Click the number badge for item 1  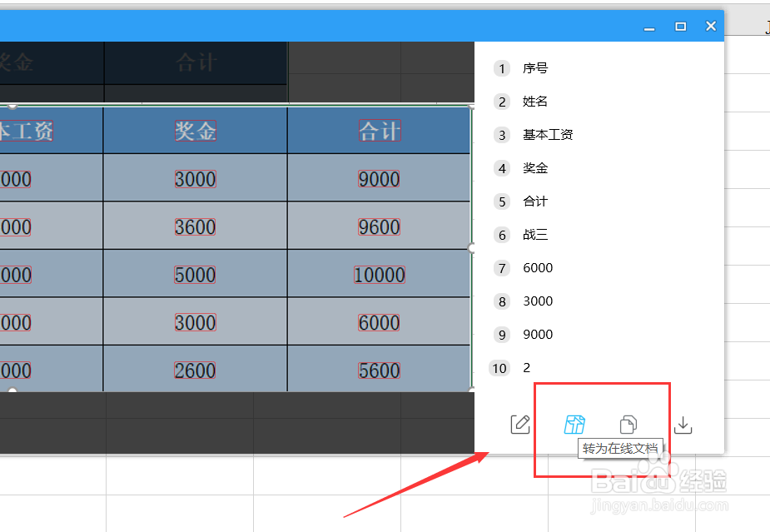501,68
